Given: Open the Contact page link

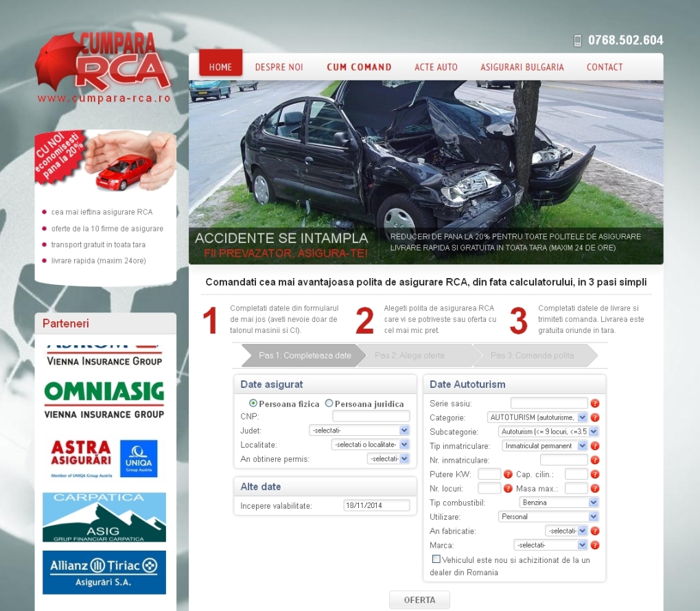Looking at the screenshot, I should 604,67.
